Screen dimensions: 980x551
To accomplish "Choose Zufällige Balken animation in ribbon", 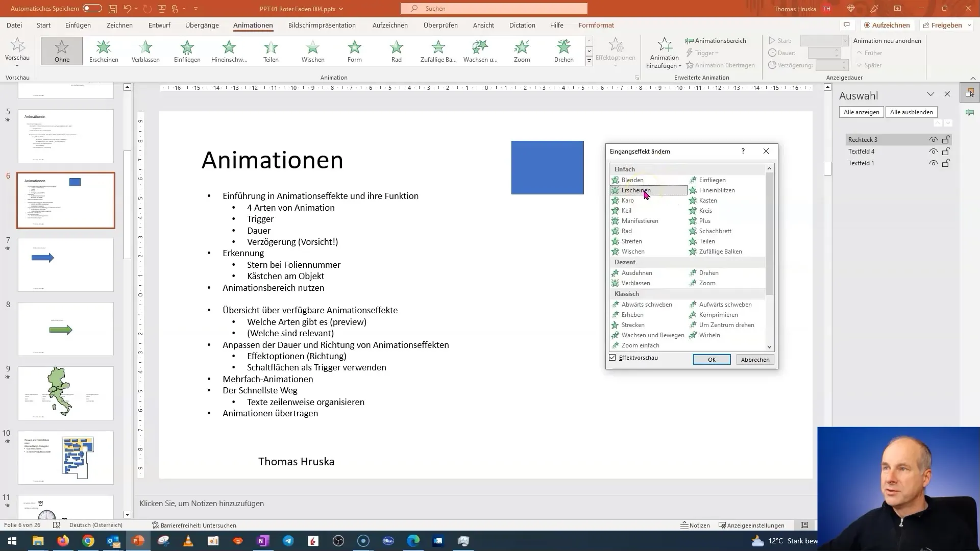I will pyautogui.click(x=438, y=51).
